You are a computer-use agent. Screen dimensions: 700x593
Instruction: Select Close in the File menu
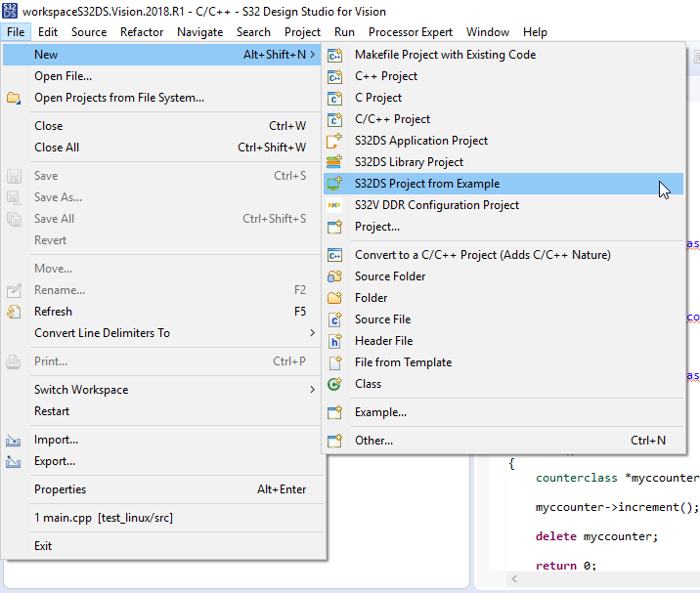coord(162,126)
